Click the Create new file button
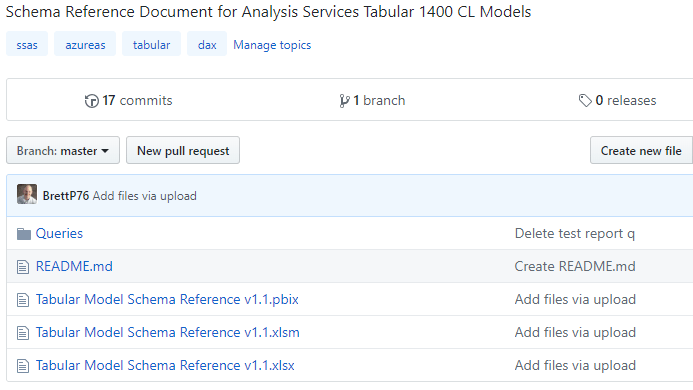Screen dimensions: 693x390 641,150
